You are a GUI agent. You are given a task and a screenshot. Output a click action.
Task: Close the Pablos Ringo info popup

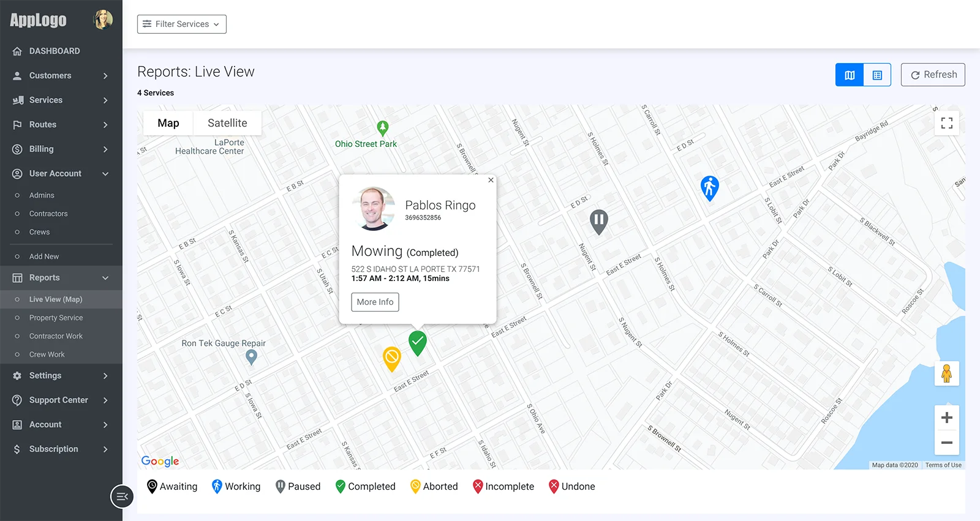(491, 180)
